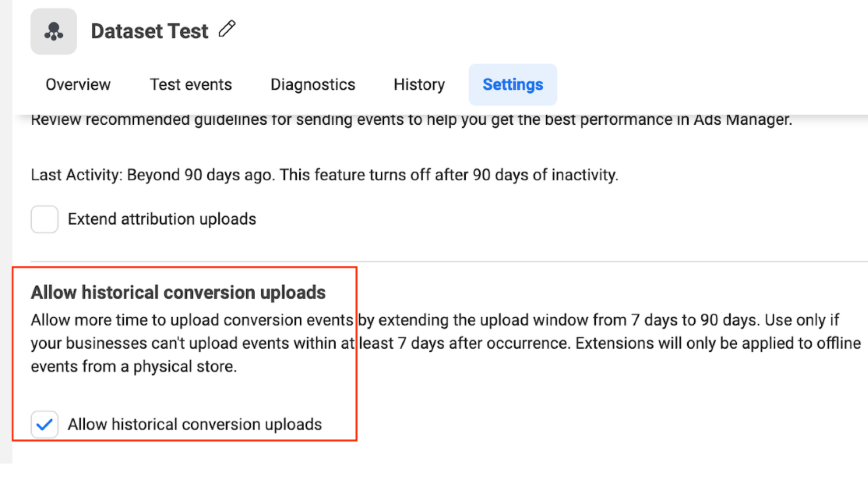Click the checkbox label Allow historical conversion uploads
The image size is (868, 486).
pyautogui.click(x=195, y=424)
